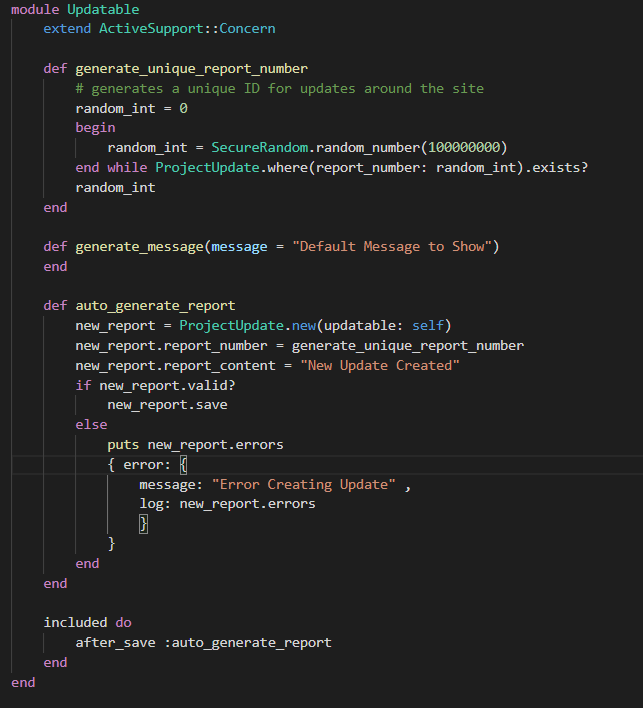Click 'Concern' after ActiveSupport::
This screenshot has height=708, width=643.
[x=247, y=29]
